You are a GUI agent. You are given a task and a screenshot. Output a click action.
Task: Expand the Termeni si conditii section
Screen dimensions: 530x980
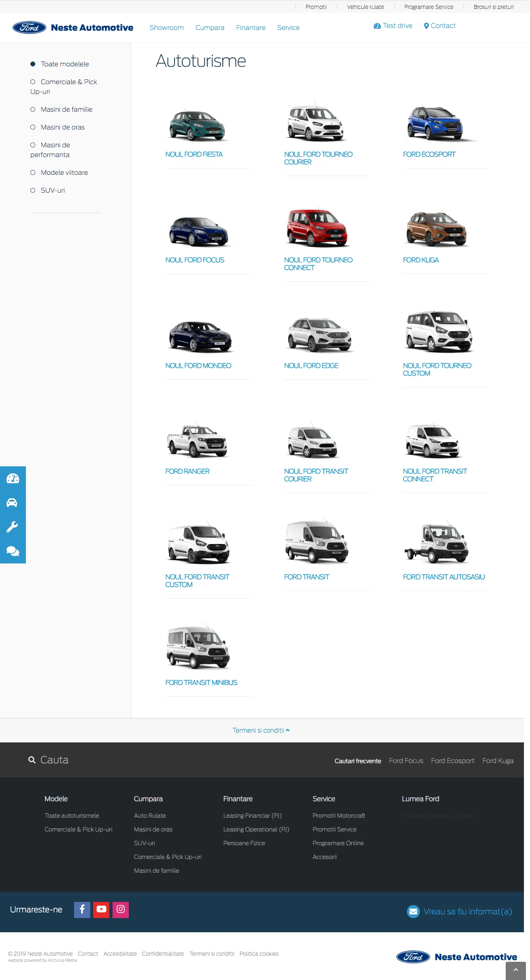point(261,730)
